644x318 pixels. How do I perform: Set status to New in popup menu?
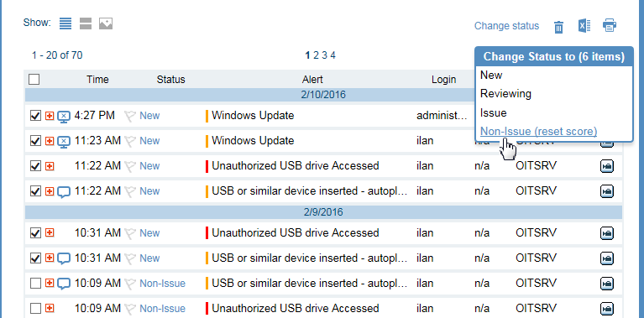point(491,75)
